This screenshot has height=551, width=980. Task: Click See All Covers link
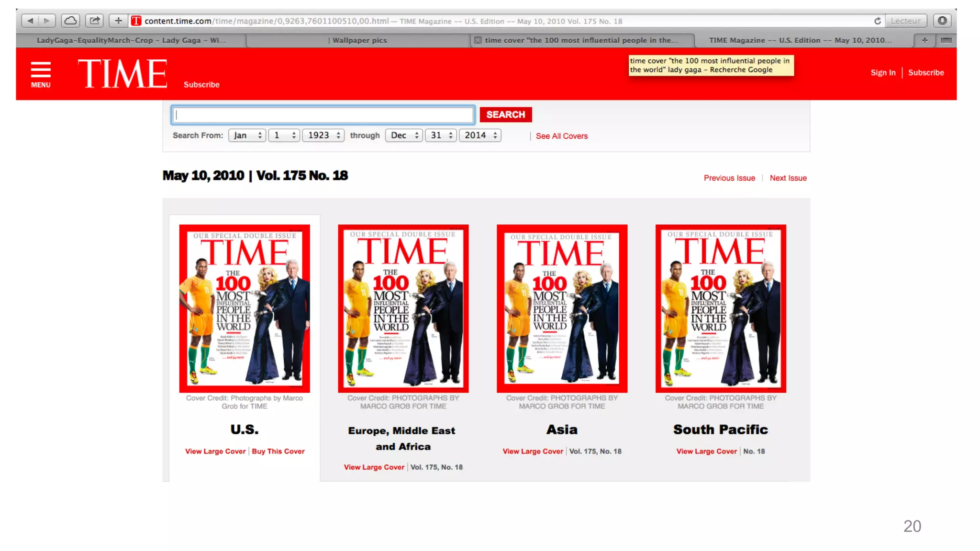click(x=561, y=136)
